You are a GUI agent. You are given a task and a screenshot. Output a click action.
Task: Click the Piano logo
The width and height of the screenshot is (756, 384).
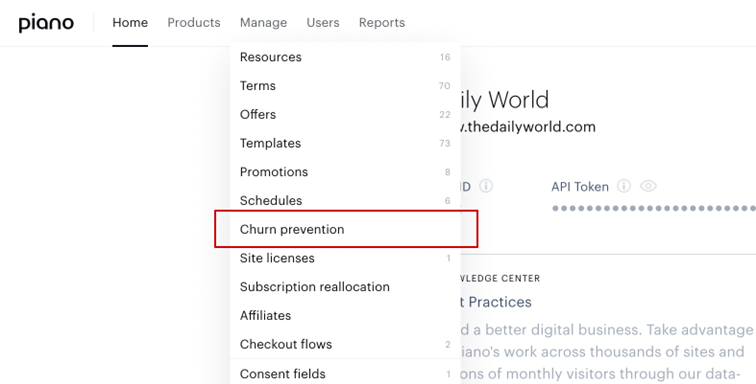click(46, 23)
